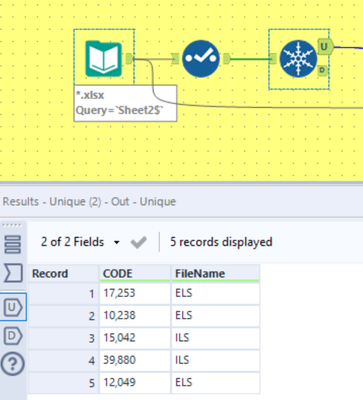Apply field selection checkmark in Results

click(x=138, y=242)
